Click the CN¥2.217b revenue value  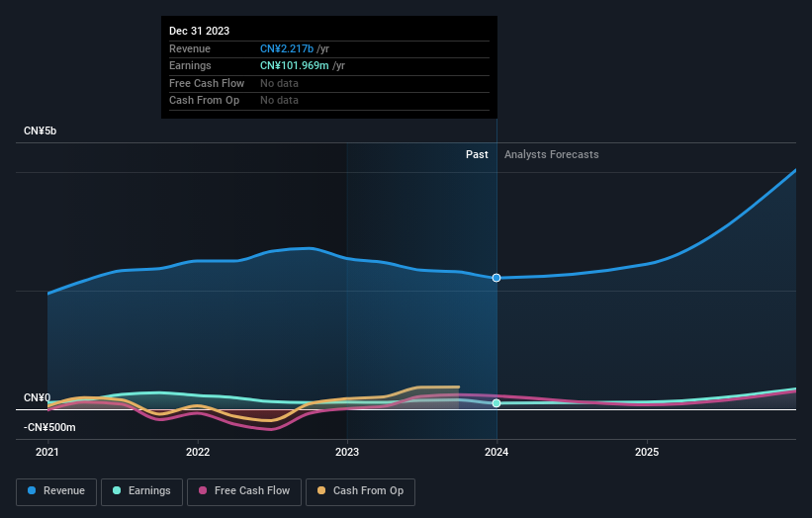(x=287, y=48)
